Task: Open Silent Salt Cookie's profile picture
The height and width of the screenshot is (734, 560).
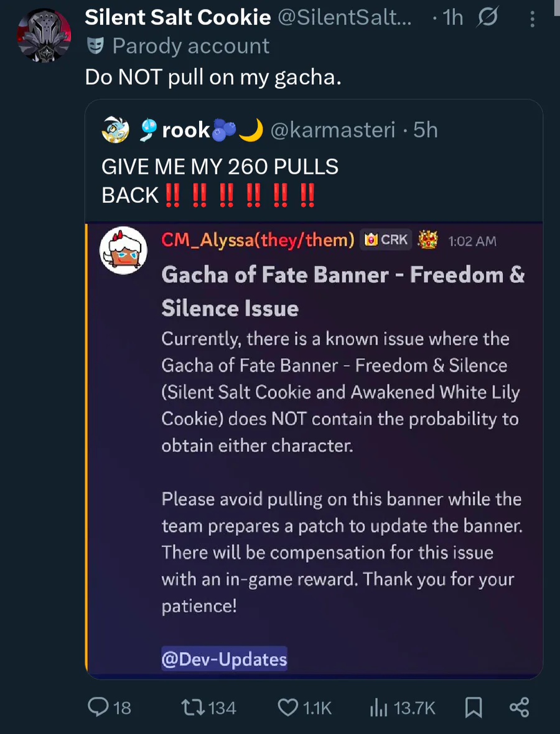Action: tap(44, 35)
